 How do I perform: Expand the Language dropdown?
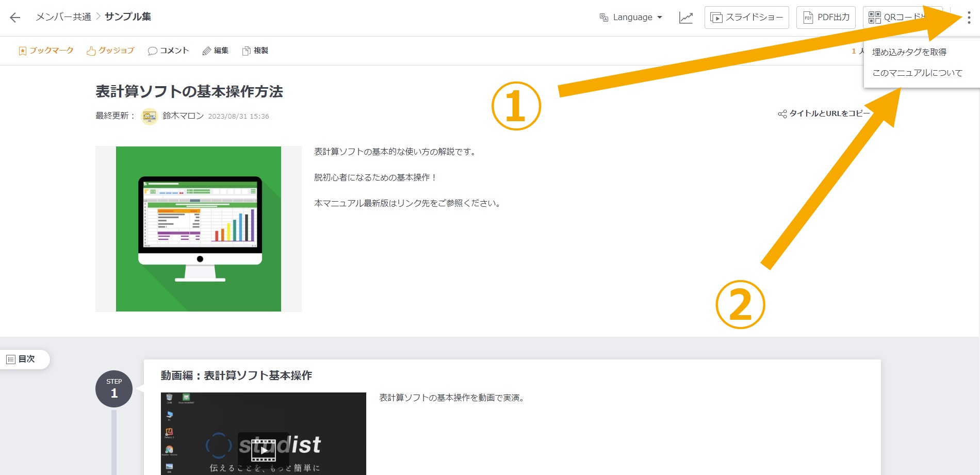pos(631,18)
